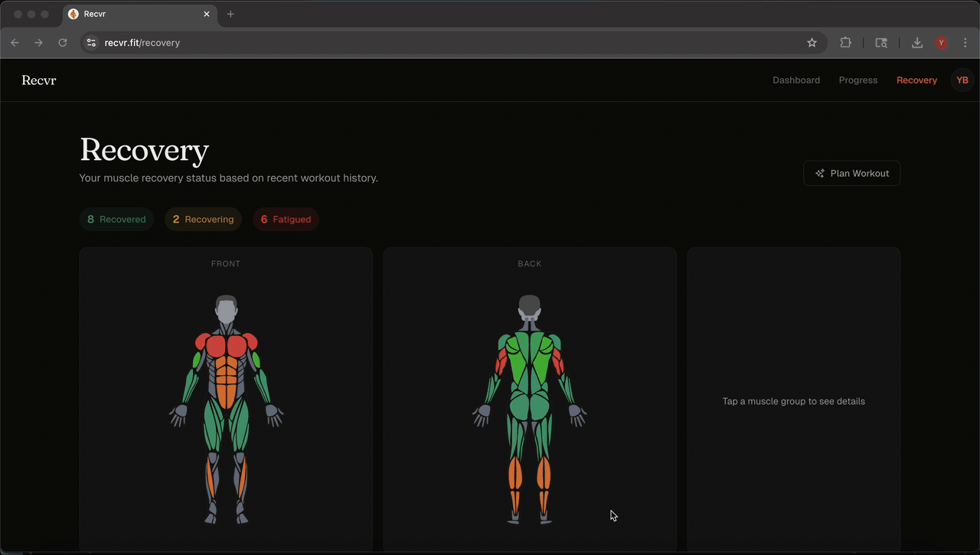Click the site information icon in the address bar
980x555 pixels.
pos(91,43)
